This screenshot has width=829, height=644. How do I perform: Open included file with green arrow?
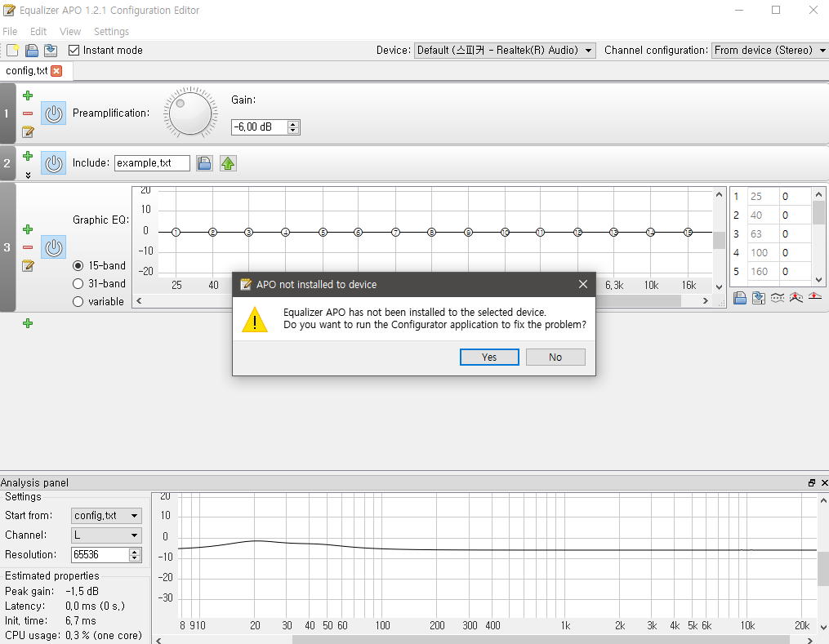tap(228, 163)
